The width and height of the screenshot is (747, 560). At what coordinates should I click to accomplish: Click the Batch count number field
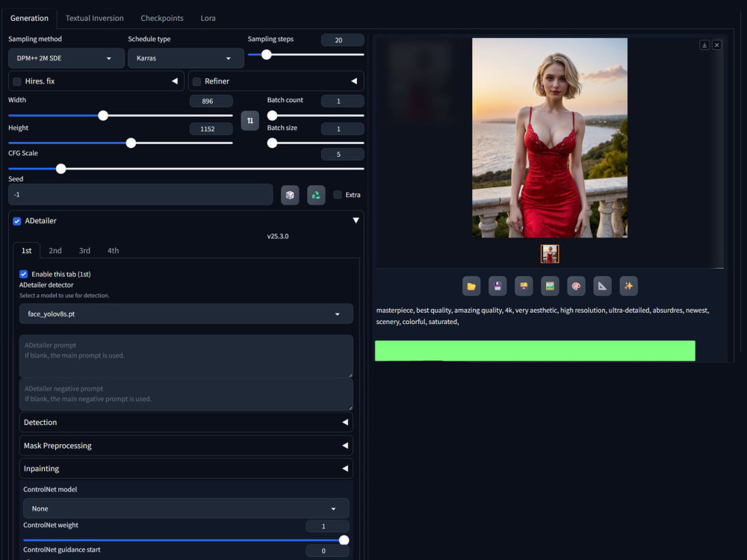(x=343, y=101)
